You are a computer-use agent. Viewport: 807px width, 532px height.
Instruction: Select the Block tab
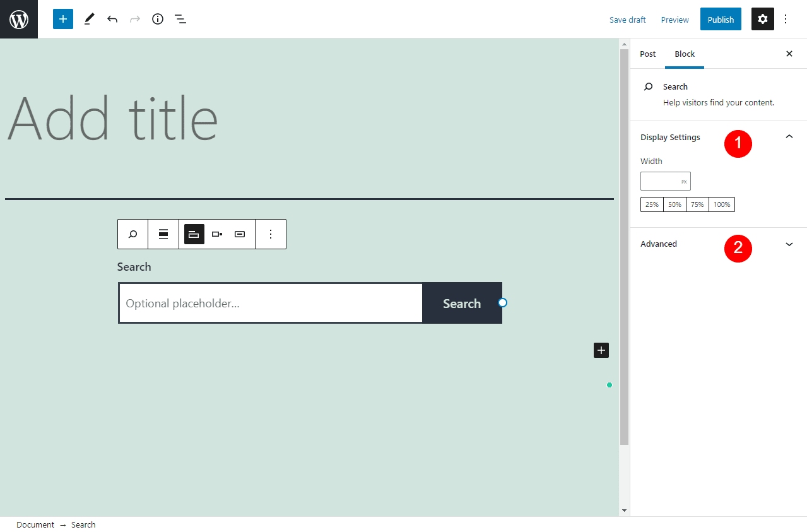tap(685, 54)
